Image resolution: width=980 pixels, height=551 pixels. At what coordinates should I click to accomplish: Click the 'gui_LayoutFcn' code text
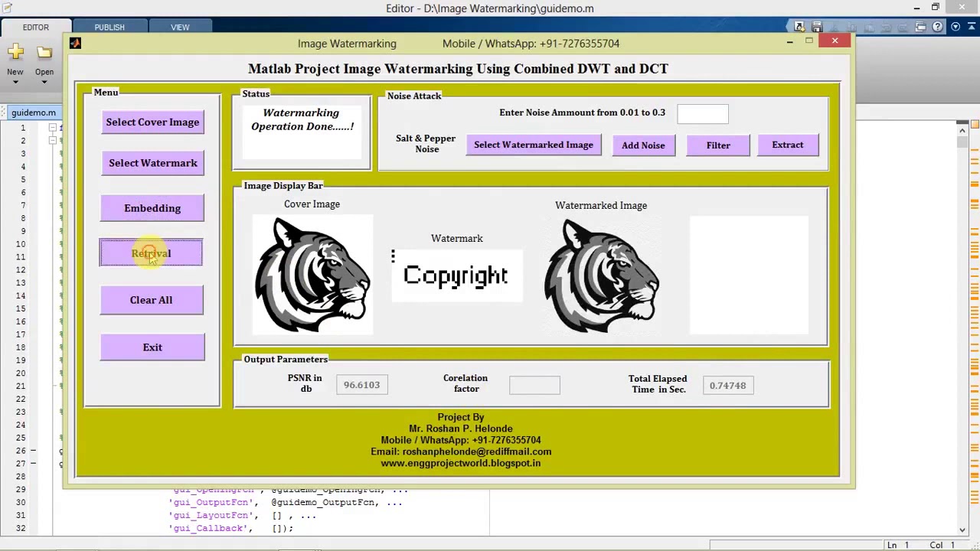pos(214,516)
